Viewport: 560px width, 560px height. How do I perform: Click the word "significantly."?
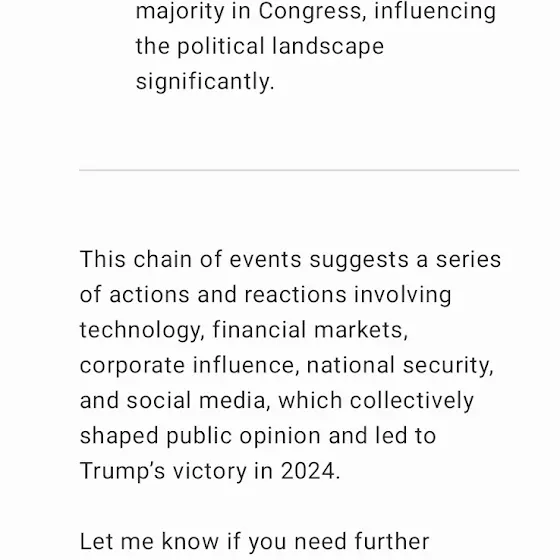[205, 82]
